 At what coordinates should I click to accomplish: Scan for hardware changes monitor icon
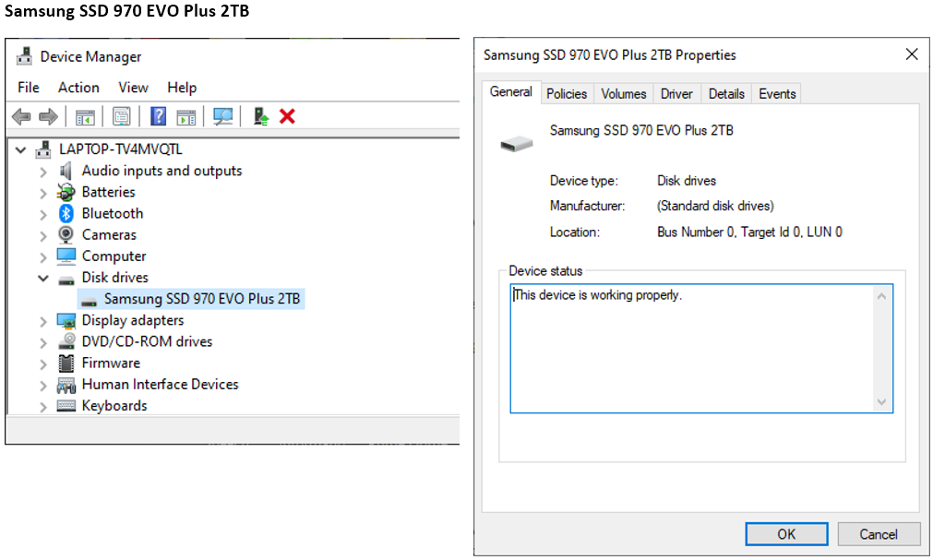(x=223, y=116)
